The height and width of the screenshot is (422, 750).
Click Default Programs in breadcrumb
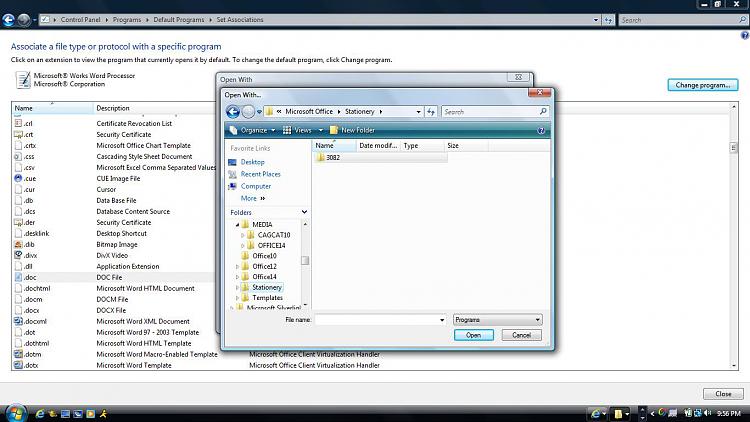tap(178, 20)
